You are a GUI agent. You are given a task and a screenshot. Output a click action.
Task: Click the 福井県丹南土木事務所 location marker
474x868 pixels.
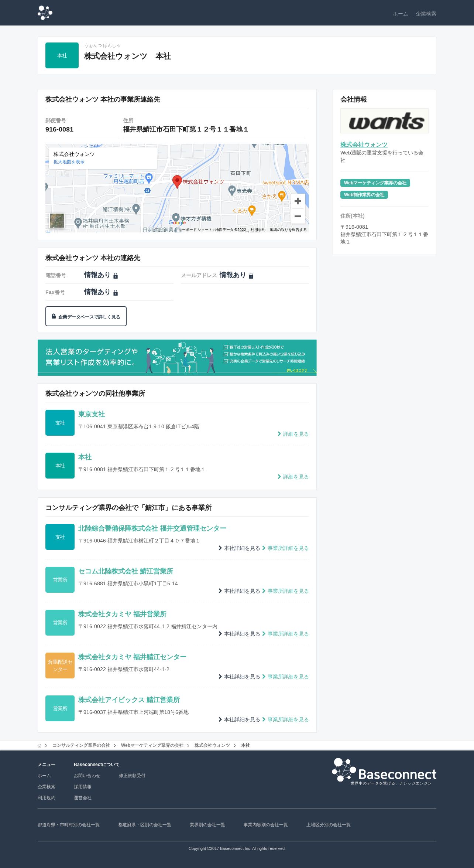point(78,223)
